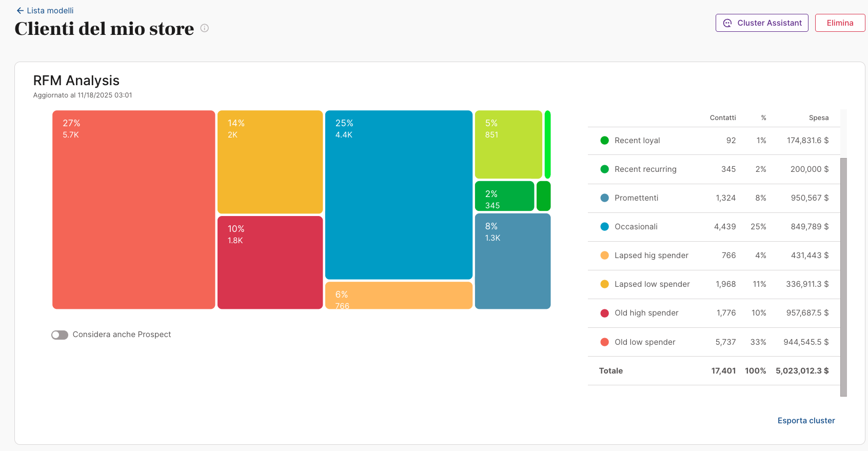Select the Old low spender table row

coord(714,342)
